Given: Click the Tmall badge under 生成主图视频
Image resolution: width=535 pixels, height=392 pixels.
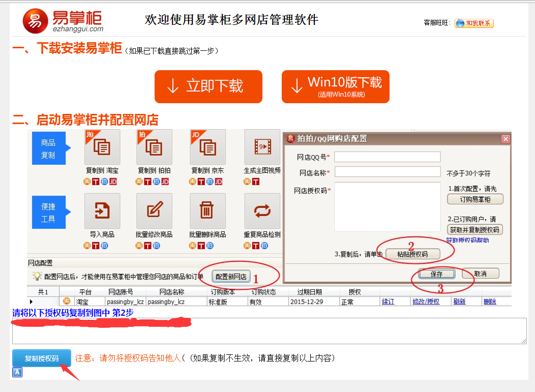Looking at the screenshot, I should click(x=256, y=182).
